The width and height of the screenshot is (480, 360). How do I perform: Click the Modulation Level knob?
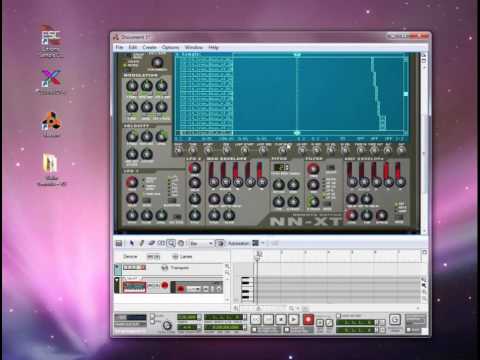(x=147, y=107)
